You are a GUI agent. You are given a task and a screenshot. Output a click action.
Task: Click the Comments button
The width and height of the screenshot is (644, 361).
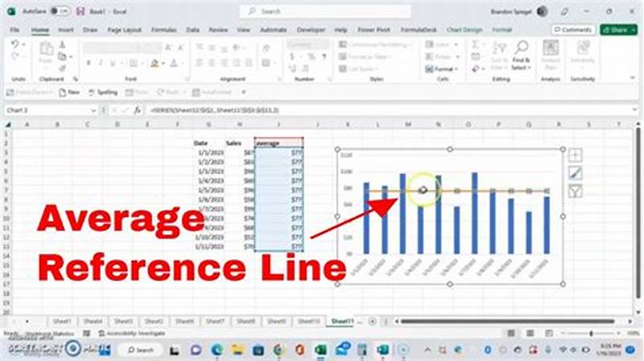pos(573,30)
